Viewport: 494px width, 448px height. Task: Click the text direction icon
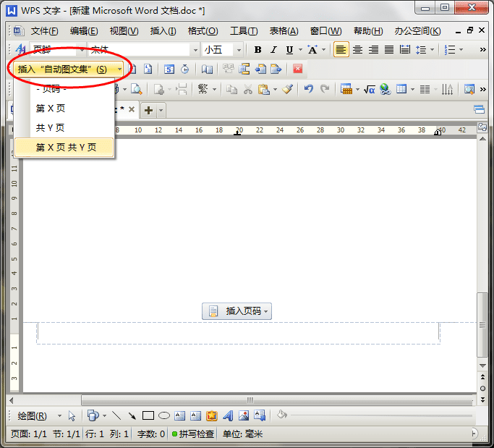click(x=448, y=90)
